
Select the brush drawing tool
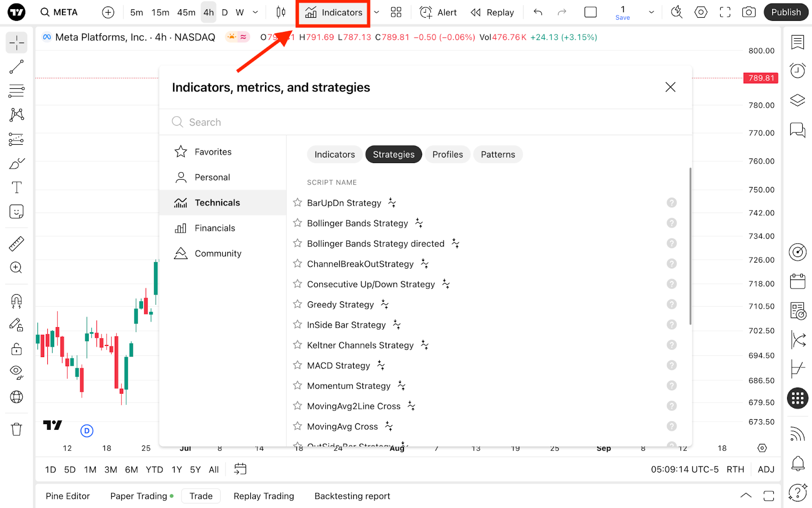tap(17, 164)
